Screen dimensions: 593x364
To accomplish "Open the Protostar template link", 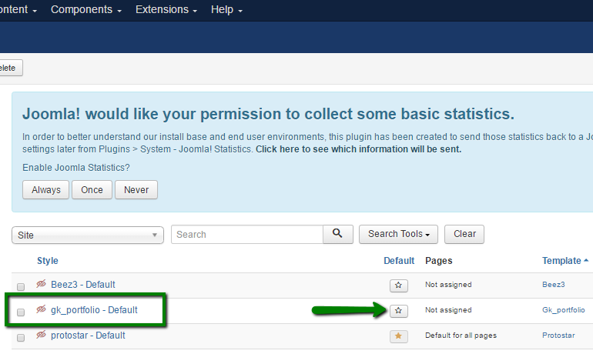I will tap(558, 336).
